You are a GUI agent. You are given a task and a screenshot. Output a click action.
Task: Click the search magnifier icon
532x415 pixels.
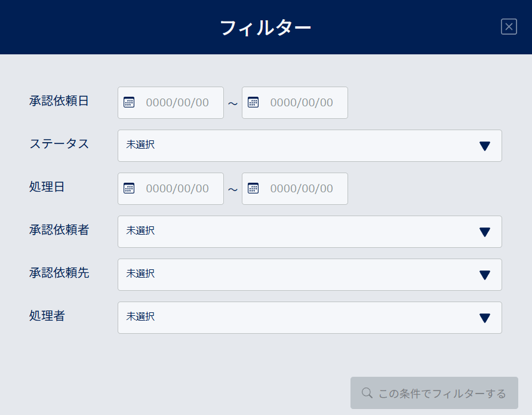(x=367, y=393)
